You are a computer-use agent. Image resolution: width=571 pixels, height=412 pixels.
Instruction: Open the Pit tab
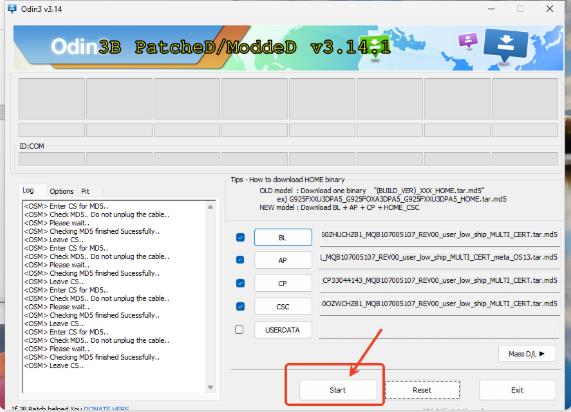[x=85, y=191]
